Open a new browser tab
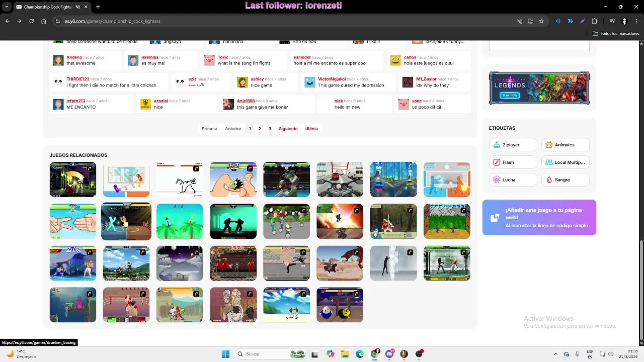Image resolution: width=644 pixels, height=362 pixels. coord(98,7)
